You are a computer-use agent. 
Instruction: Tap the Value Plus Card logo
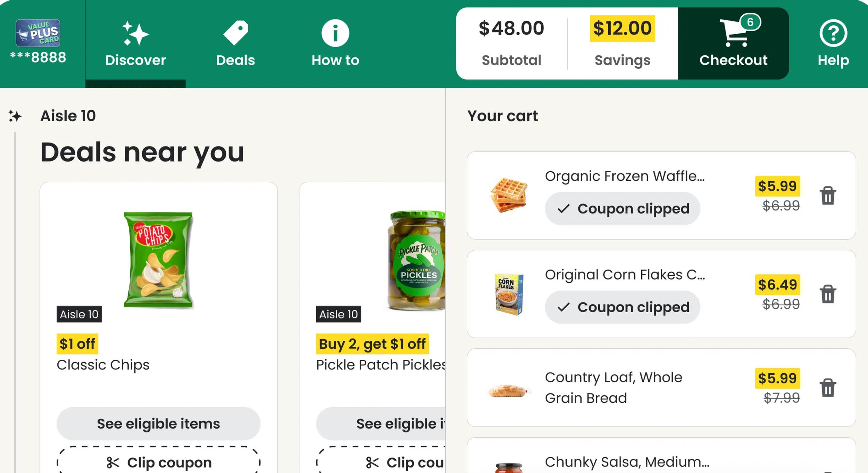click(38, 33)
